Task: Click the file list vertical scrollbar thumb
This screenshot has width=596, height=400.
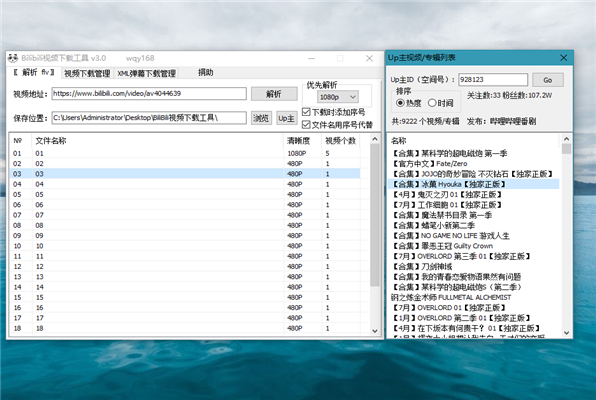Action: (375, 215)
